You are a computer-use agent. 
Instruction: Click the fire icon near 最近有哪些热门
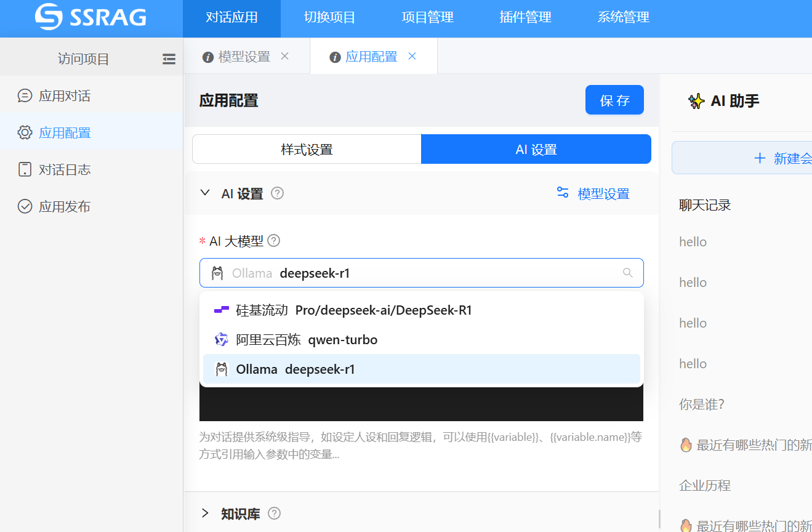coord(686,445)
